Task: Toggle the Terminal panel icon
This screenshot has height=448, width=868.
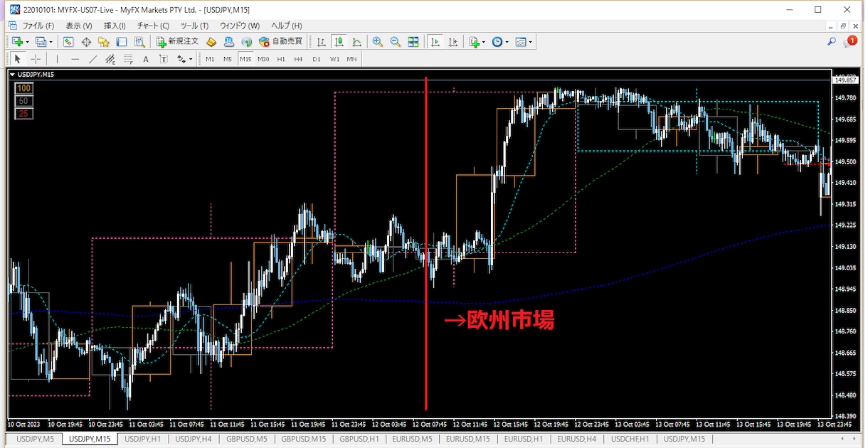Action: [x=122, y=42]
